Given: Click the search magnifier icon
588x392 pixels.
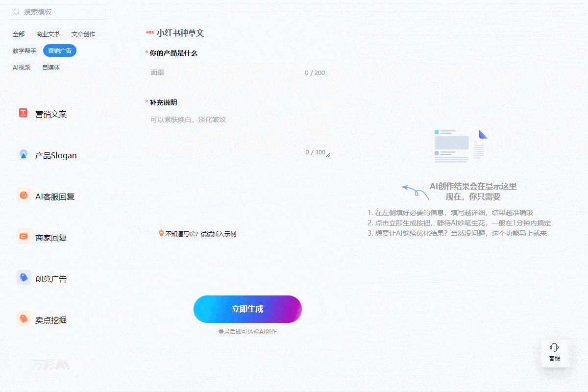Looking at the screenshot, I should [x=17, y=12].
